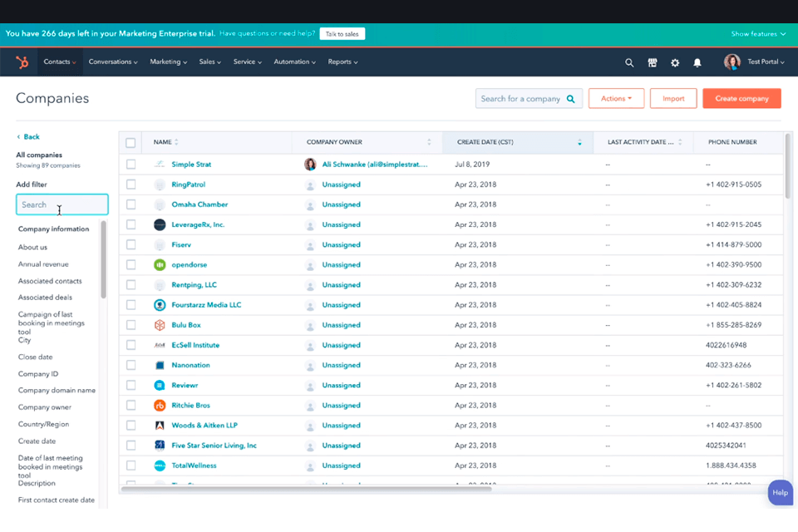798x532 pixels.
Task: Click the Create company button
Action: click(x=741, y=98)
